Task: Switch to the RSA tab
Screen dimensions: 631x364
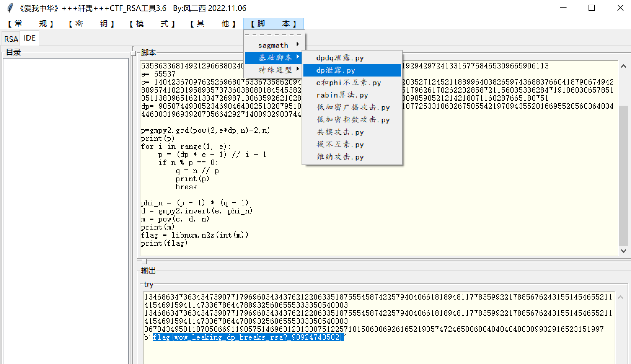Action: click(11, 39)
